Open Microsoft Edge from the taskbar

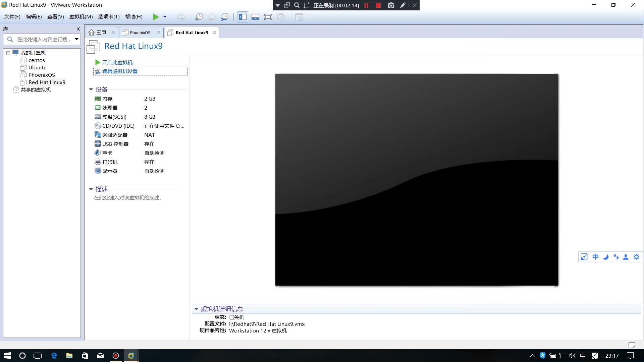[54, 356]
